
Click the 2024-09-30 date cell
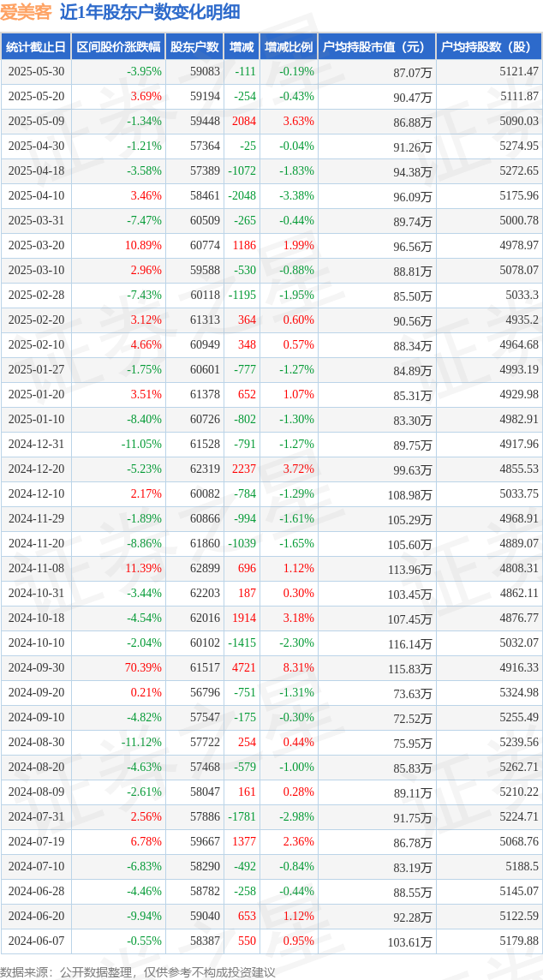36,667
